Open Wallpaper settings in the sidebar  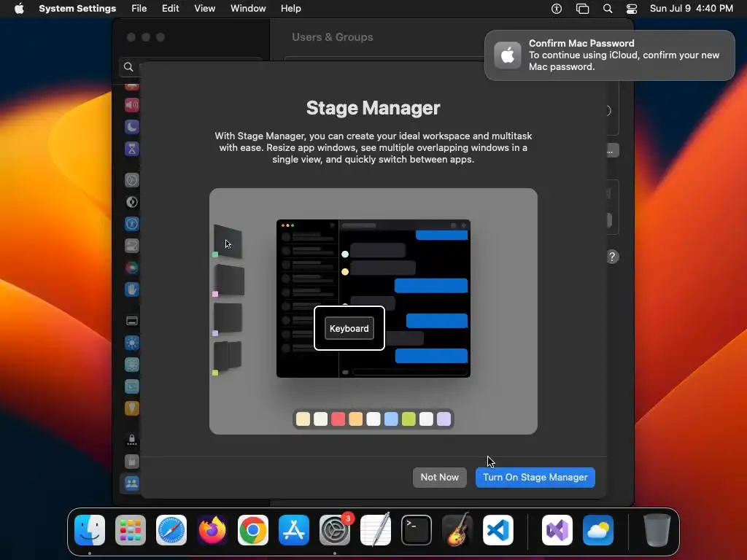click(132, 365)
